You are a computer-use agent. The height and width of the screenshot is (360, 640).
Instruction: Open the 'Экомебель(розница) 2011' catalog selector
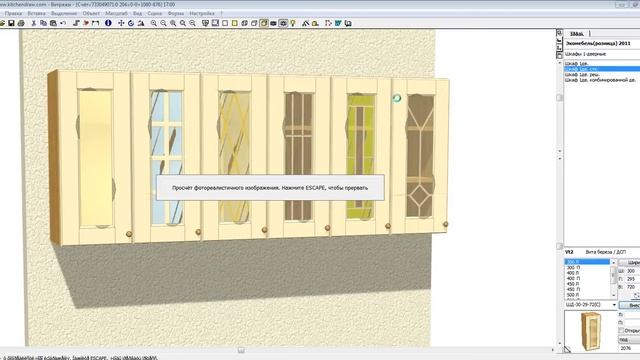[602, 43]
